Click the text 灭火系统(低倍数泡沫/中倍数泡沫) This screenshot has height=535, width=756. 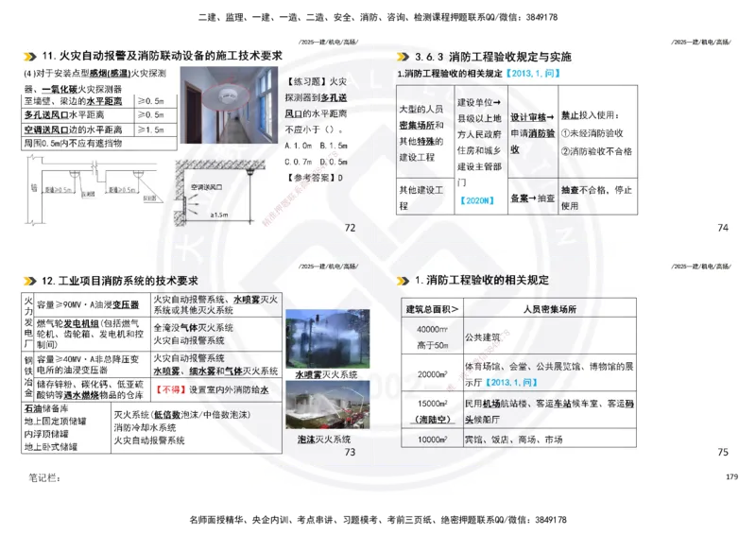click(x=181, y=414)
